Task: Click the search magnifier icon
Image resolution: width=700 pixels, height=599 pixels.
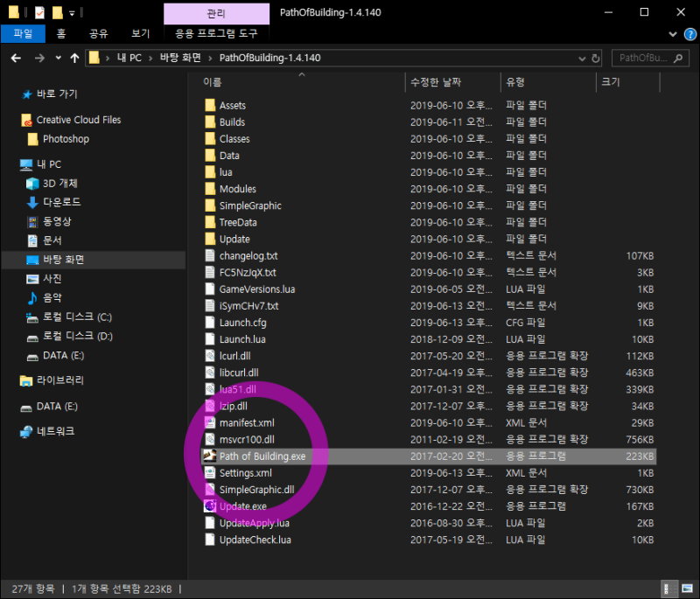Action: 679,58
